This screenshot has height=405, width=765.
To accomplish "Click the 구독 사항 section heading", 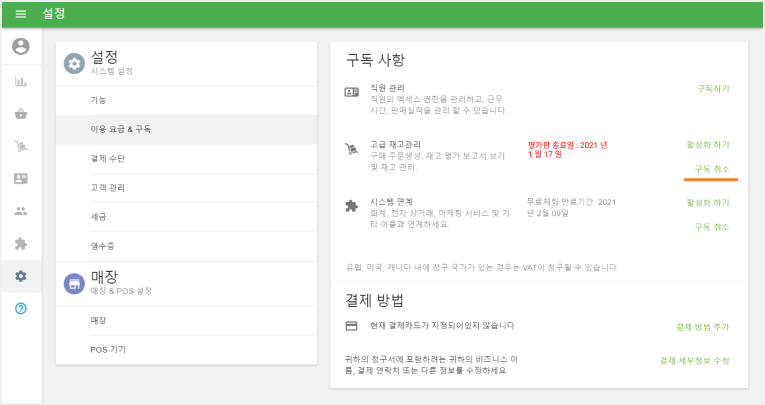I will point(375,60).
